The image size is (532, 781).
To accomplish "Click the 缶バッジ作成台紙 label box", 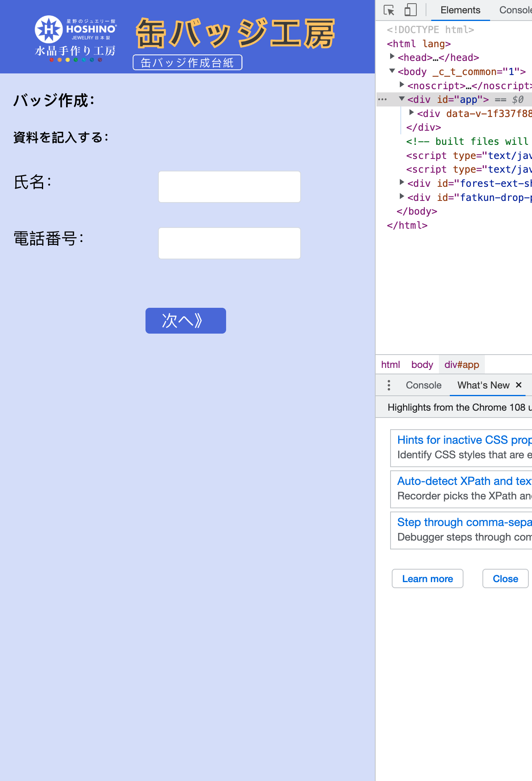I will point(187,63).
